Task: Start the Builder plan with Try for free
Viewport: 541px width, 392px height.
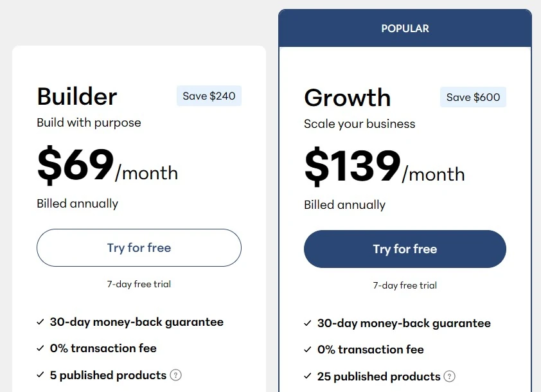Action: tap(139, 247)
